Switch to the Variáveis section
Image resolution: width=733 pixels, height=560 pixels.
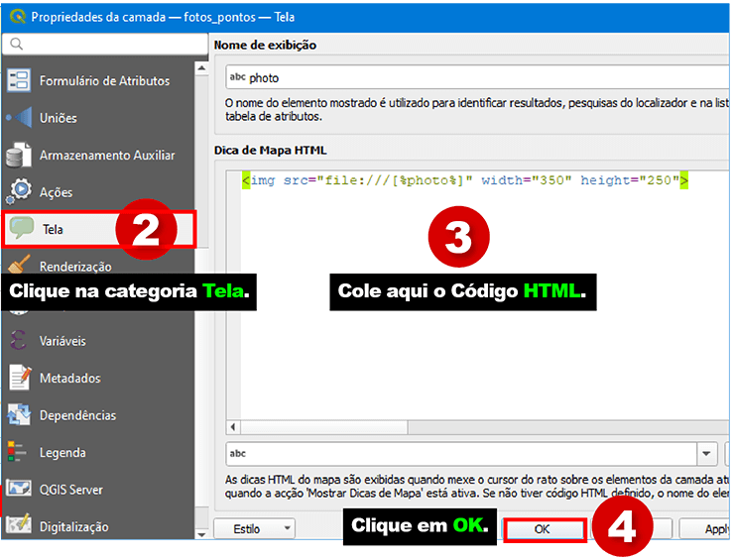pyautogui.click(x=62, y=341)
